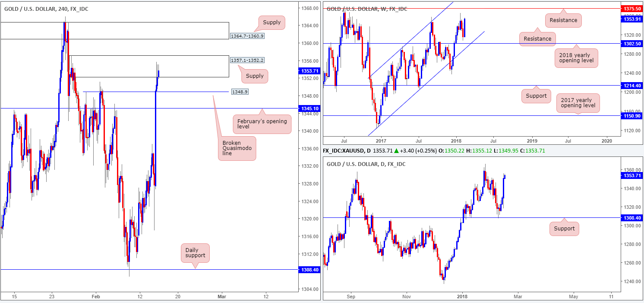This screenshot has height=303, width=644.
Task: Select the 'Broken Quasimodo line' callout
Action: point(237,148)
